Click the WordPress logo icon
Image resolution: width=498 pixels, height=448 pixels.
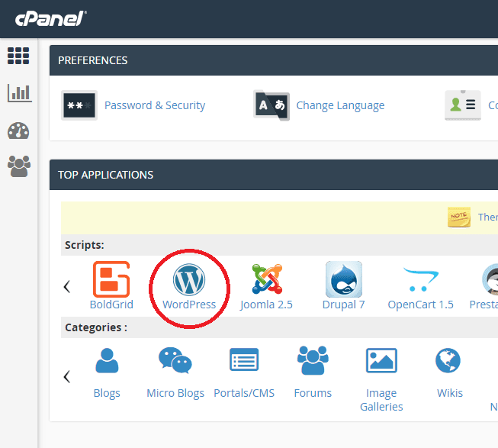[x=189, y=279]
